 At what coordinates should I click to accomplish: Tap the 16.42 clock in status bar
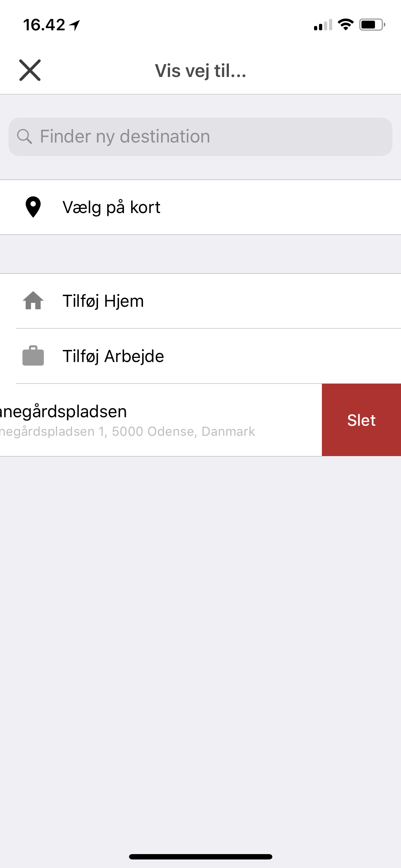pos(44,25)
